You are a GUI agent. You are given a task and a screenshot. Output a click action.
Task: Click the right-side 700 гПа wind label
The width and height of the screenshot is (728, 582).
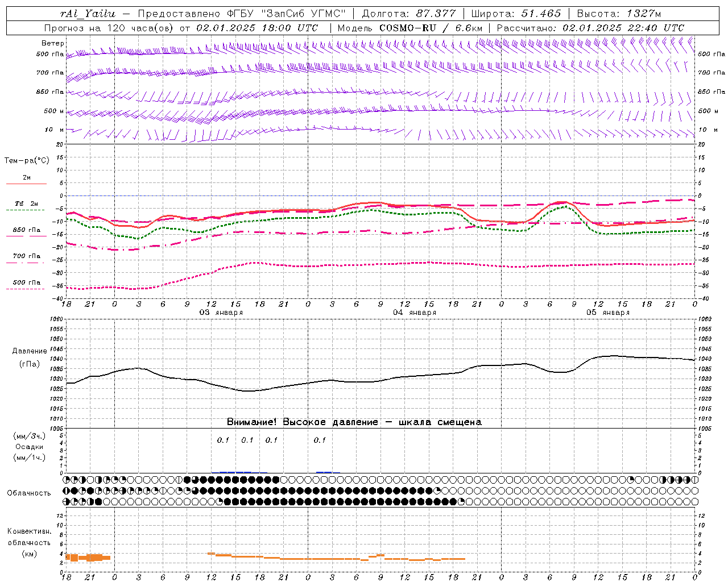pos(712,73)
